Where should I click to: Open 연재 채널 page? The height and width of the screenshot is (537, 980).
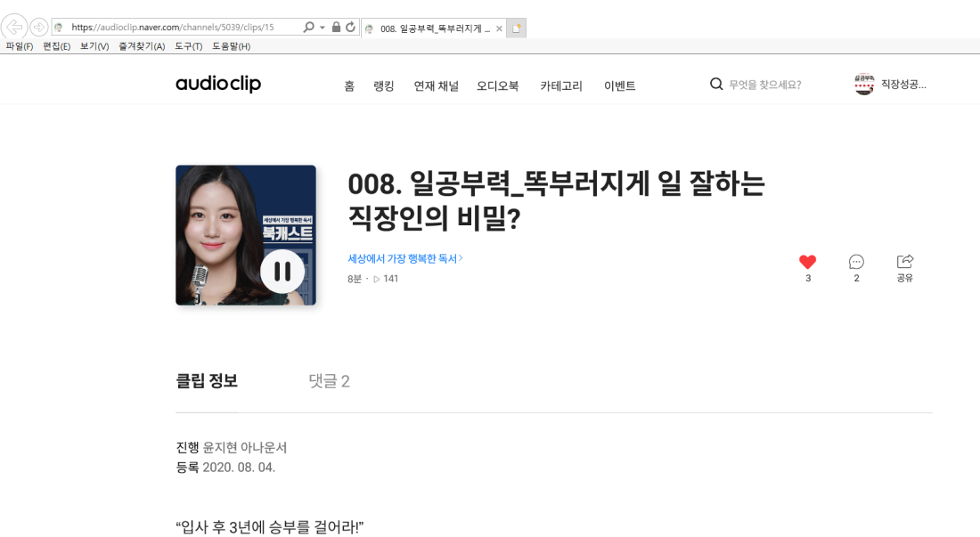(437, 85)
